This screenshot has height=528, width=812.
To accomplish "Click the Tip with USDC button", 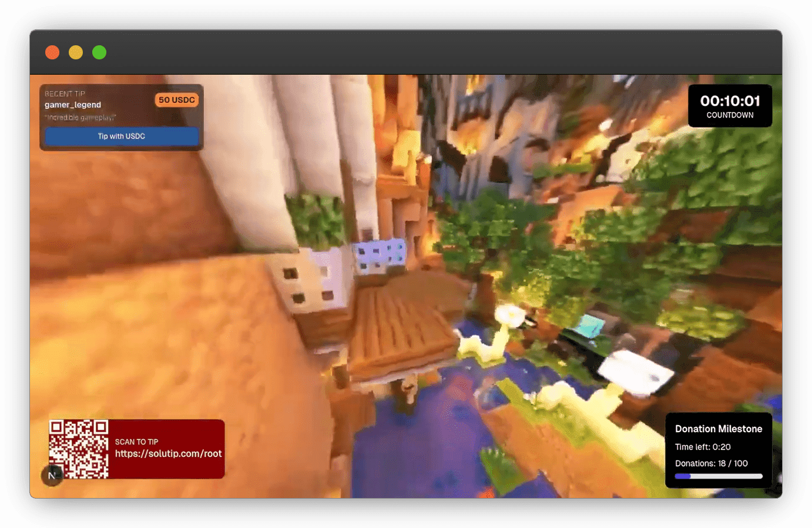I will pyautogui.click(x=122, y=136).
